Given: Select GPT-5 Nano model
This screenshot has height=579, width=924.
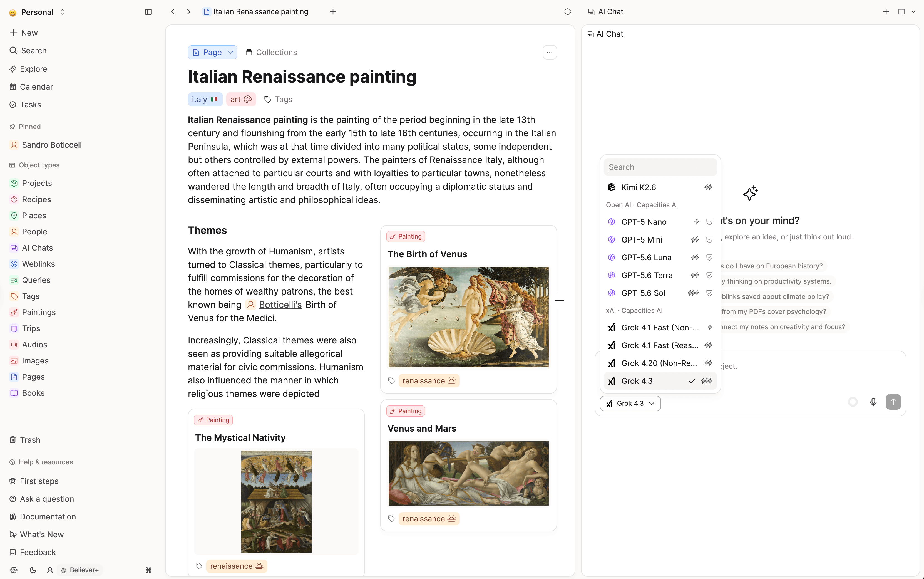Looking at the screenshot, I should [x=660, y=222].
